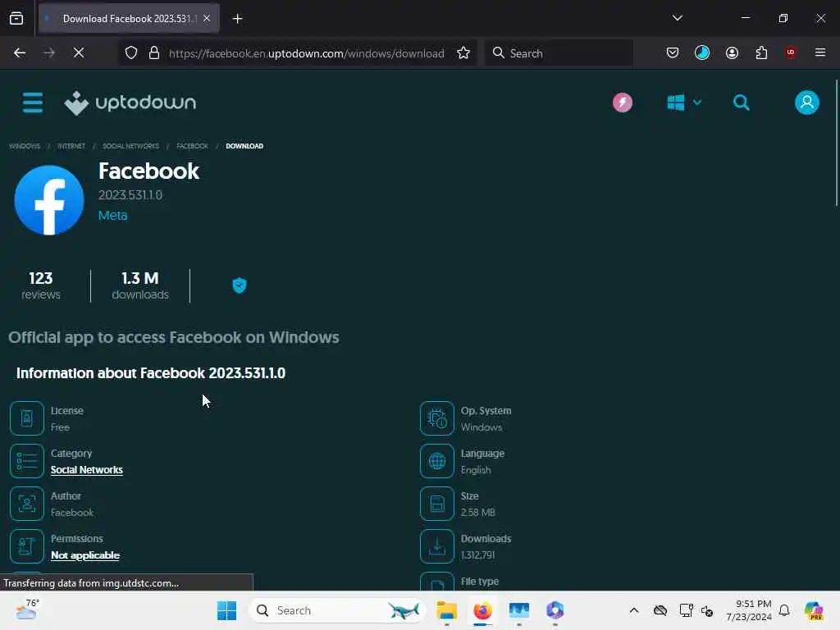This screenshot has height=630, width=840.
Task: Click the Size disk icon
Action: (x=437, y=504)
